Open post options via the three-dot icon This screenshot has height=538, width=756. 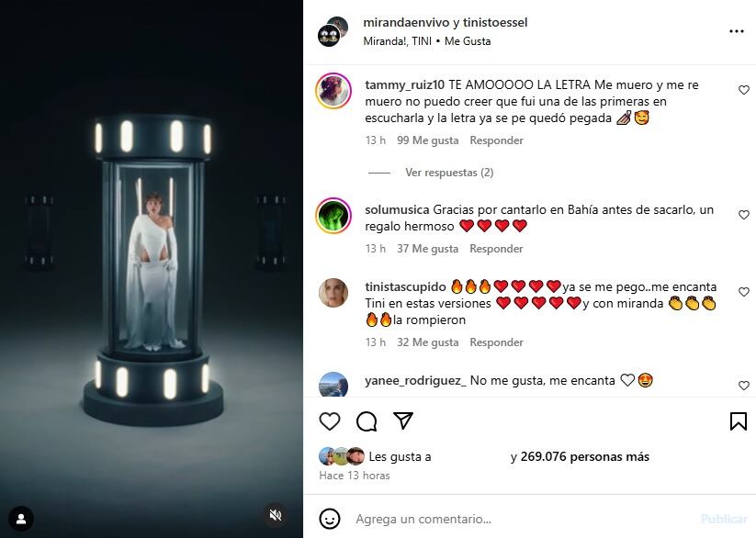(737, 30)
